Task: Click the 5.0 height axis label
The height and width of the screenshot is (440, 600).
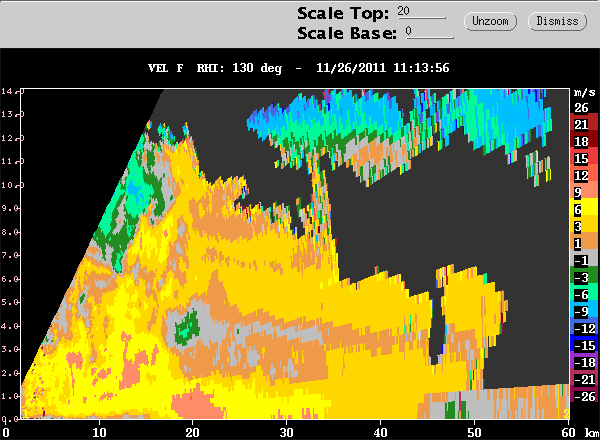Action: (10, 302)
